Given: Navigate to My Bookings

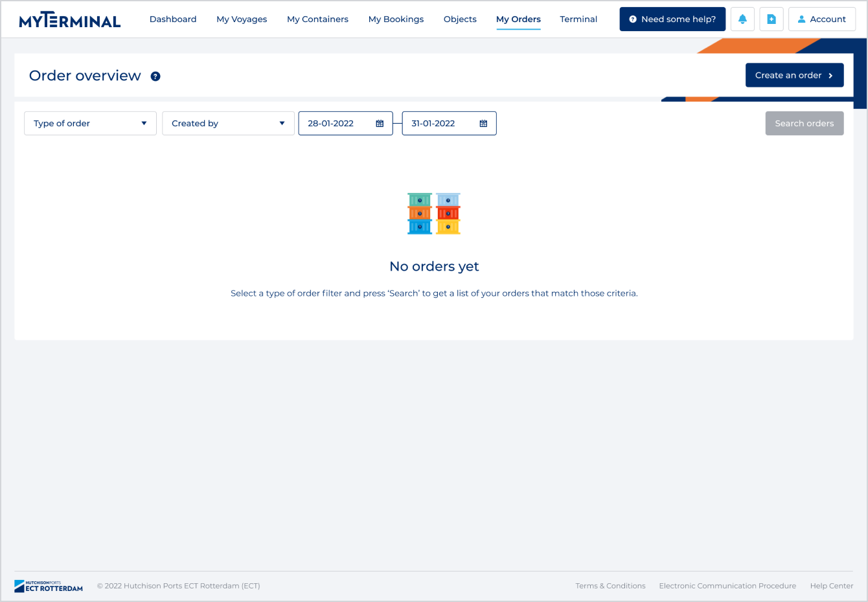Looking at the screenshot, I should coord(396,19).
